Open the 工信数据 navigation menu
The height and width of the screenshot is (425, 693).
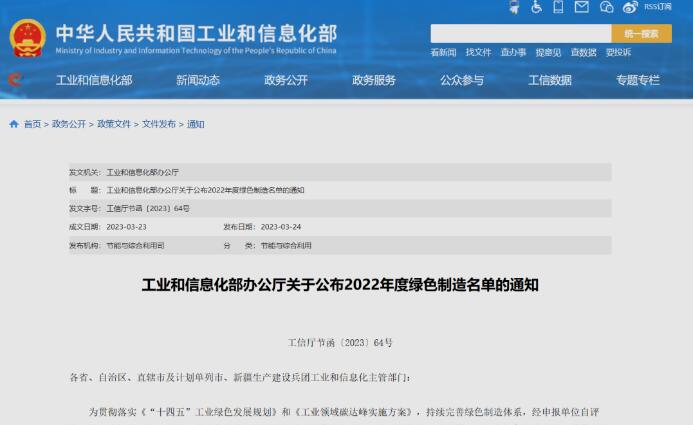click(550, 81)
